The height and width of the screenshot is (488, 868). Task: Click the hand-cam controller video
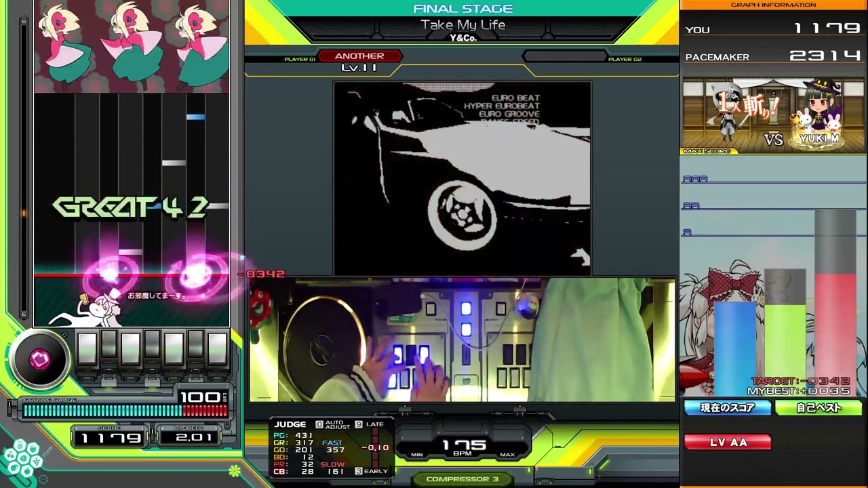(462, 340)
